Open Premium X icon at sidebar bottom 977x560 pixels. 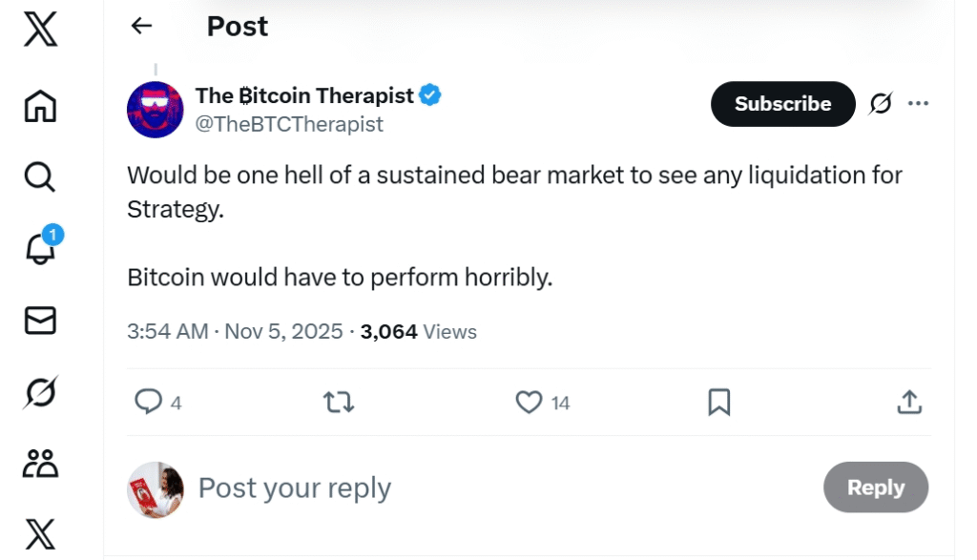click(40, 532)
